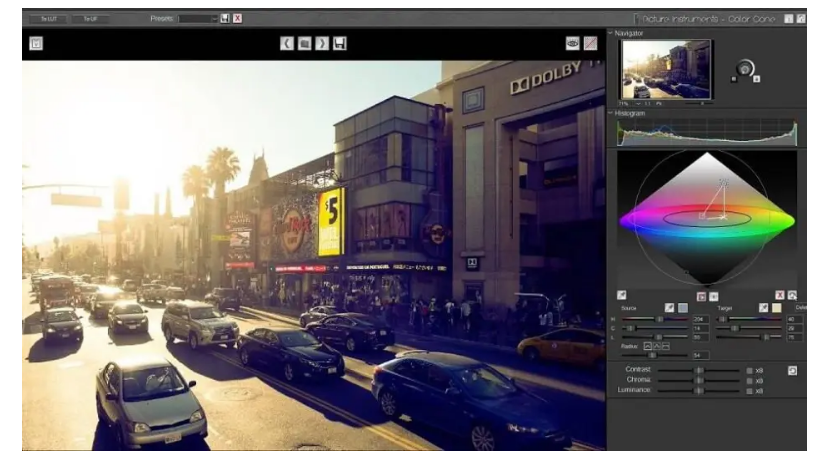
Task: Reset adjustments with the Contrast-row reset icon
Action: pyautogui.click(x=792, y=371)
